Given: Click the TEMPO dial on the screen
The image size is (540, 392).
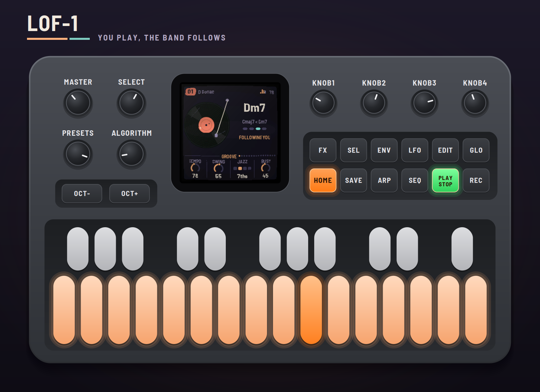Looking at the screenshot, I should pos(195,167).
